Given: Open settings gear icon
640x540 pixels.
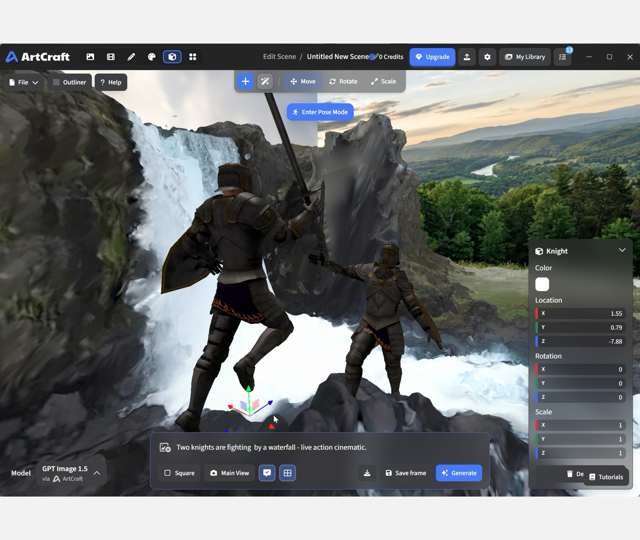Looking at the screenshot, I should tap(487, 57).
